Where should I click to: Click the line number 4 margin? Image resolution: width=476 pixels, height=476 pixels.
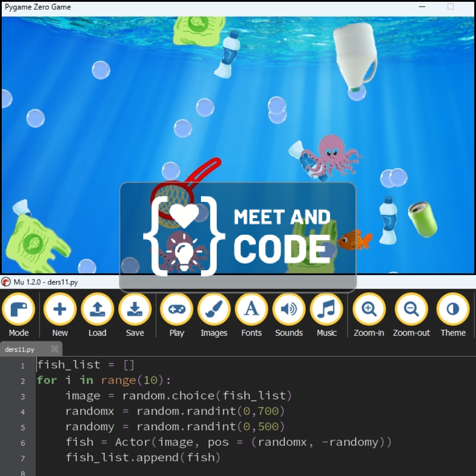23,412
